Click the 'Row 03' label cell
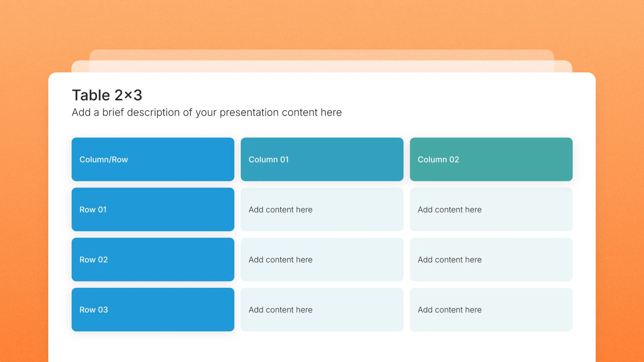Viewport: 644px width, 362px height. tap(153, 309)
